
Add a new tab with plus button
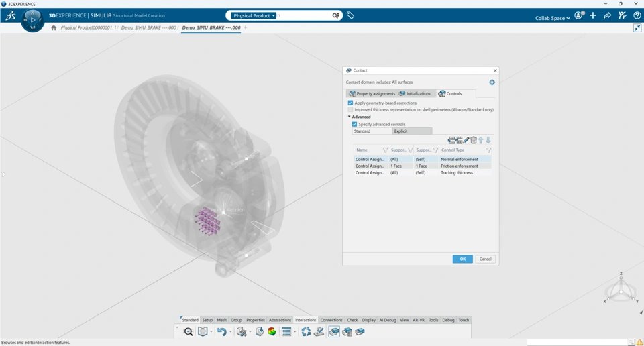tap(246, 28)
